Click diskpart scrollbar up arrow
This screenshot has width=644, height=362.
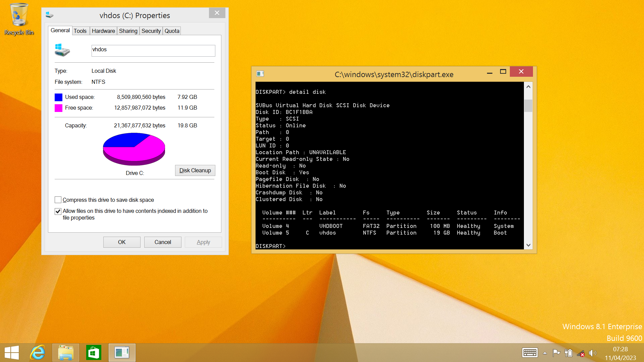[x=528, y=87]
